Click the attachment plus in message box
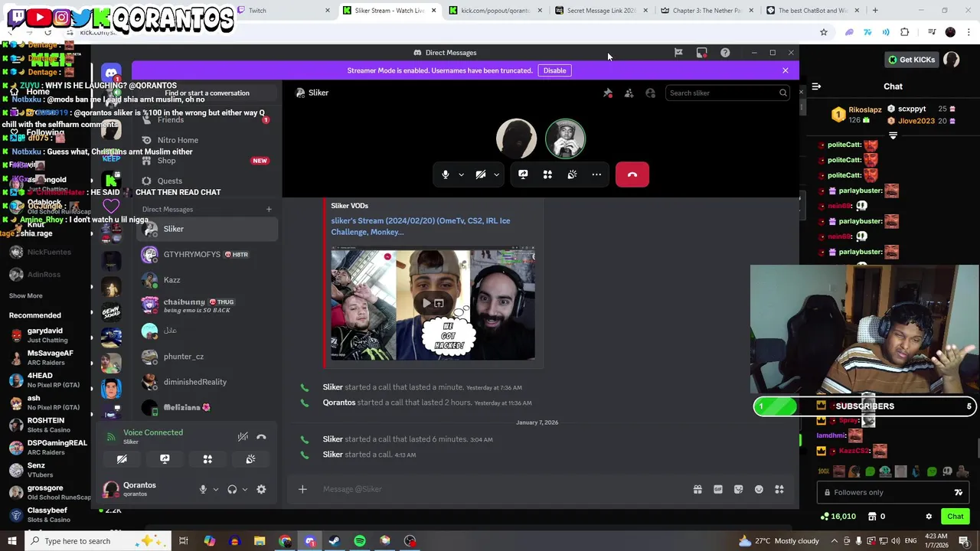Viewport: 980px width, 551px height. click(302, 489)
